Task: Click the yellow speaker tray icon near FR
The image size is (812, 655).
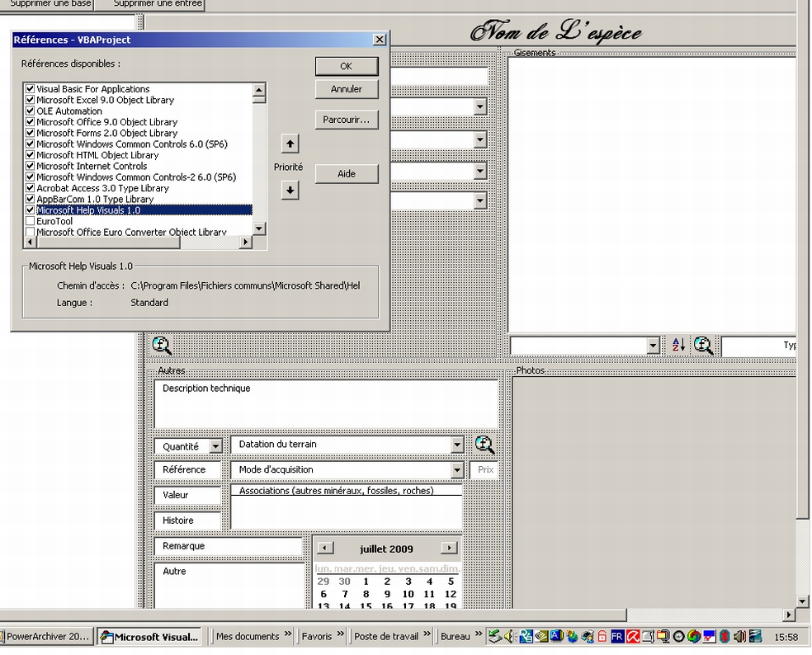Action: (x=510, y=636)
